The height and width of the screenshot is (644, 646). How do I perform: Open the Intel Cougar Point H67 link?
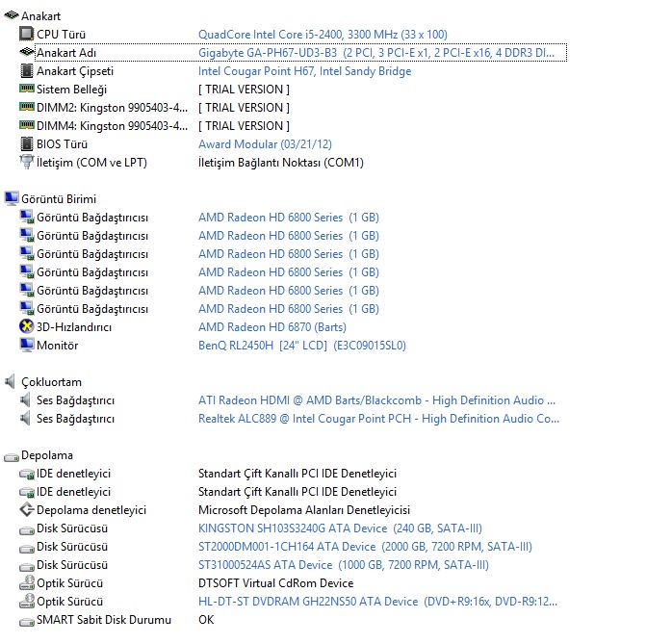click(304, 71)
